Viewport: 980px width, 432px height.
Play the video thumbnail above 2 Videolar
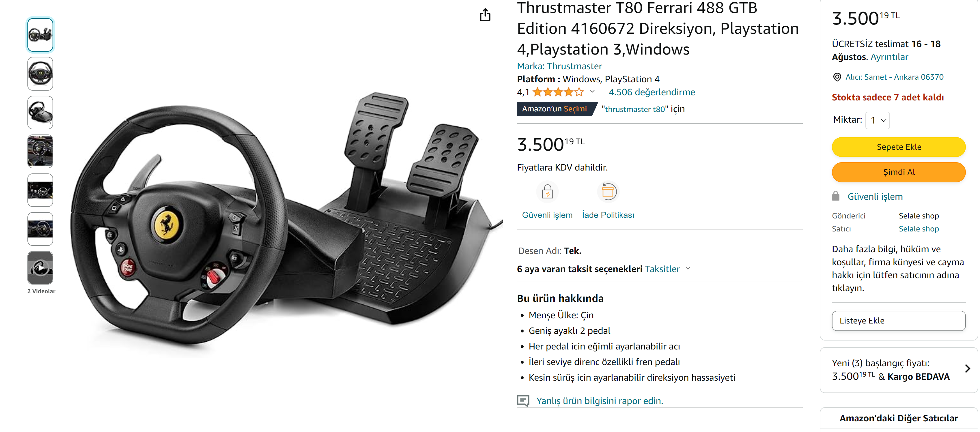click(x=40, y=268)
